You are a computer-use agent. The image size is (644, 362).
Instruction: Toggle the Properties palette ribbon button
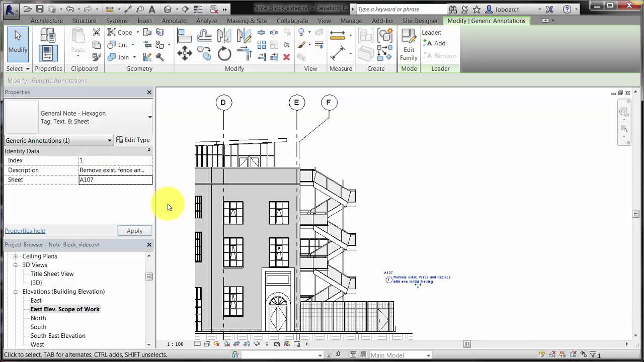click(48, 53)
